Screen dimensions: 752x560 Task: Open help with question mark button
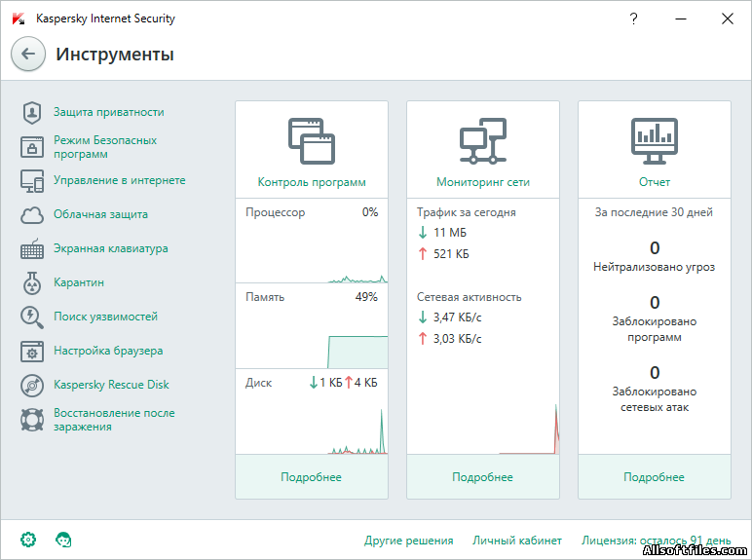click(x=633, y=19)
